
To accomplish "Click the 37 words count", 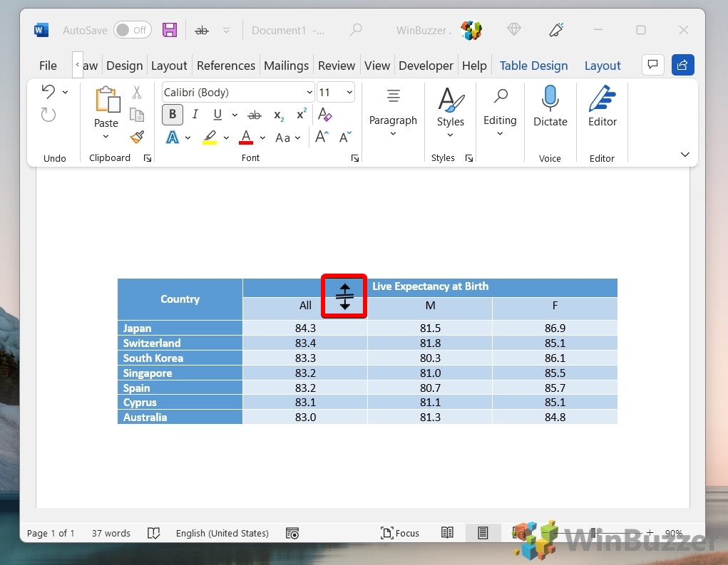I will click(x=111, y=533).
